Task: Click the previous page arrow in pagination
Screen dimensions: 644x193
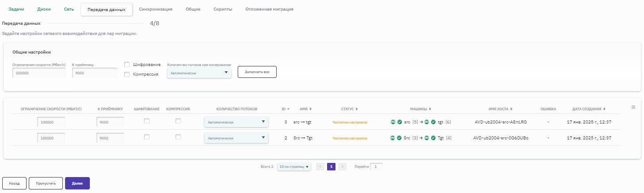Action: [320, 167]
